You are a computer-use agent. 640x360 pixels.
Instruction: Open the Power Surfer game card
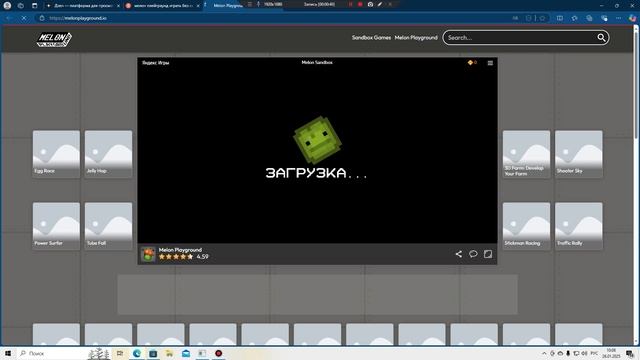point(56,226)
